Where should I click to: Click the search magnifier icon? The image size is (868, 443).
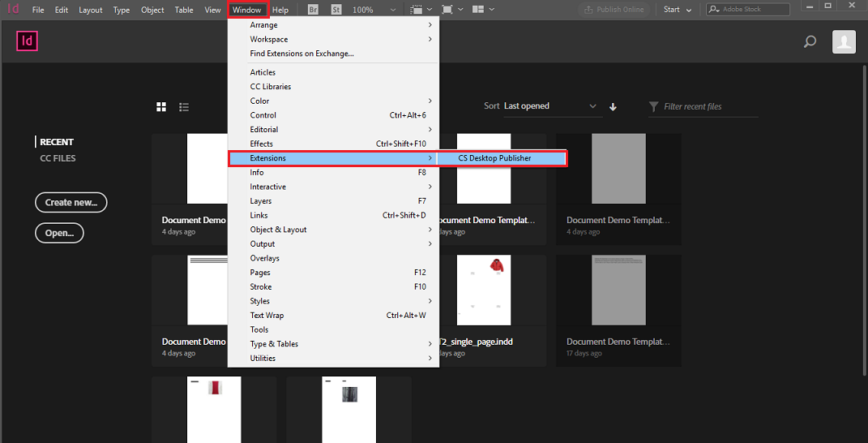coord(810,41)
